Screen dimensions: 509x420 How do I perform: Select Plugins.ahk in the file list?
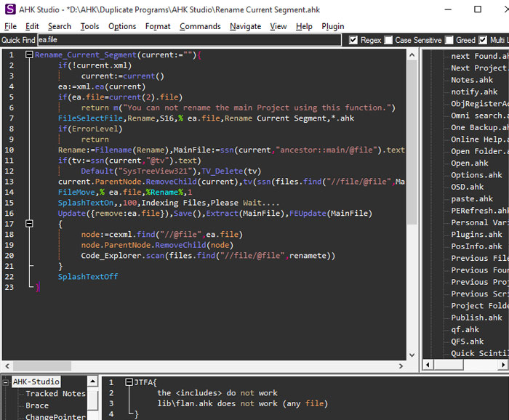[476, 235]
